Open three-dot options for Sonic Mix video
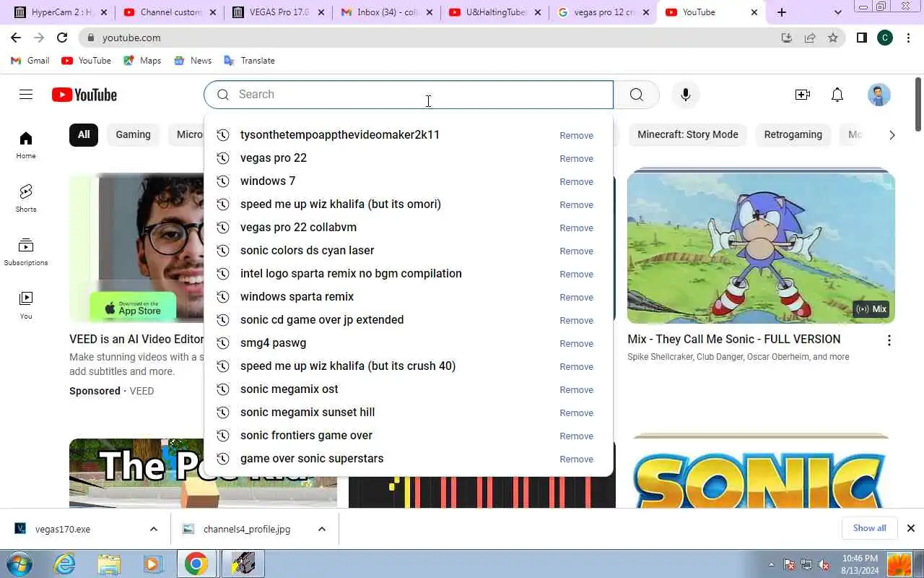924x578 pixels. pyautogui.click(x=889, y=340)
